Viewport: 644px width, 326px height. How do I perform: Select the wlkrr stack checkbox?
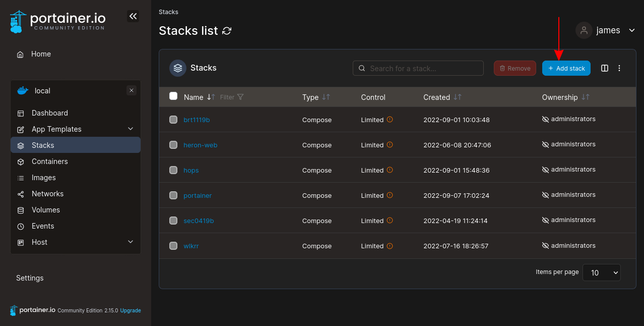click(x=173, y=246)
